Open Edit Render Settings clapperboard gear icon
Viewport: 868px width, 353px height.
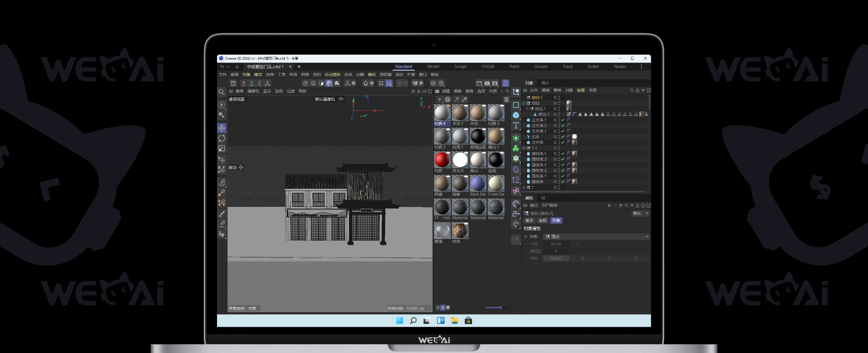(495, 83)
